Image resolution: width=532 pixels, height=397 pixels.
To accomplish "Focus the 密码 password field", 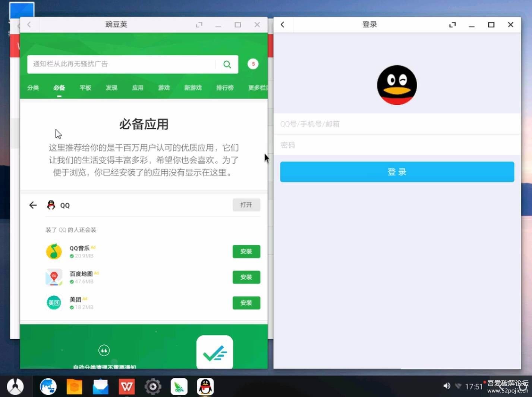I will click(397, 145).
